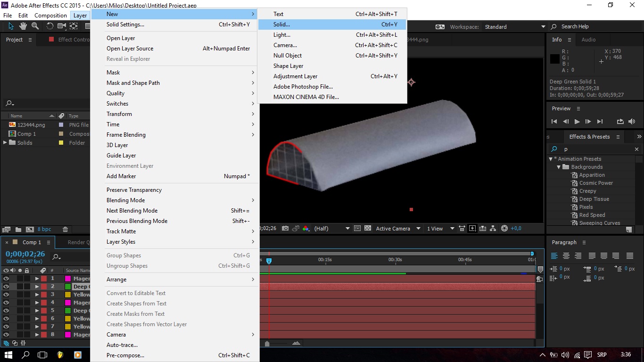Select the Rotation tool in toolbar
The height and width of the screenshot is (362, 644).
coord(50,26)
